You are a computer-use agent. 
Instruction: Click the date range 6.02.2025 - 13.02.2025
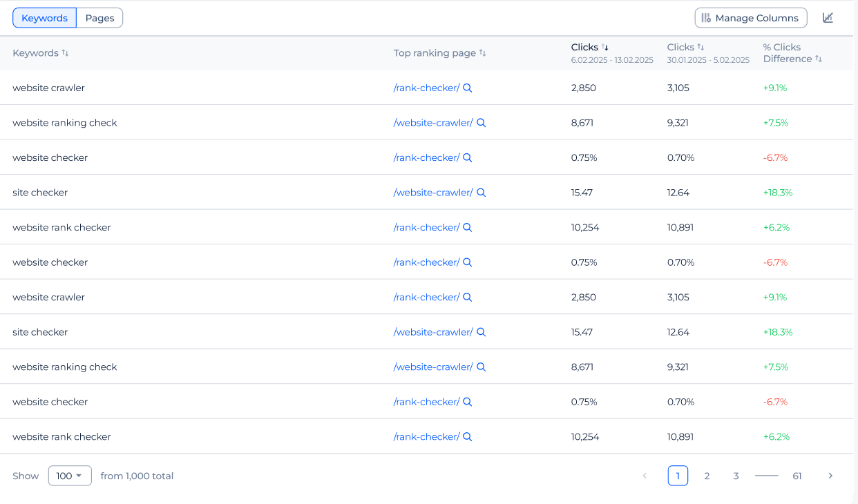coord(612,60)
